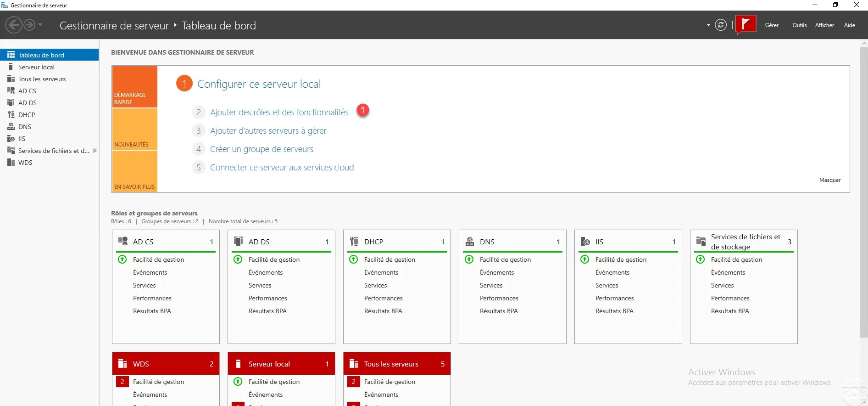Open the Gérer menu
The height and width of the screenshot is (406, 868).
tap(772, 25)
